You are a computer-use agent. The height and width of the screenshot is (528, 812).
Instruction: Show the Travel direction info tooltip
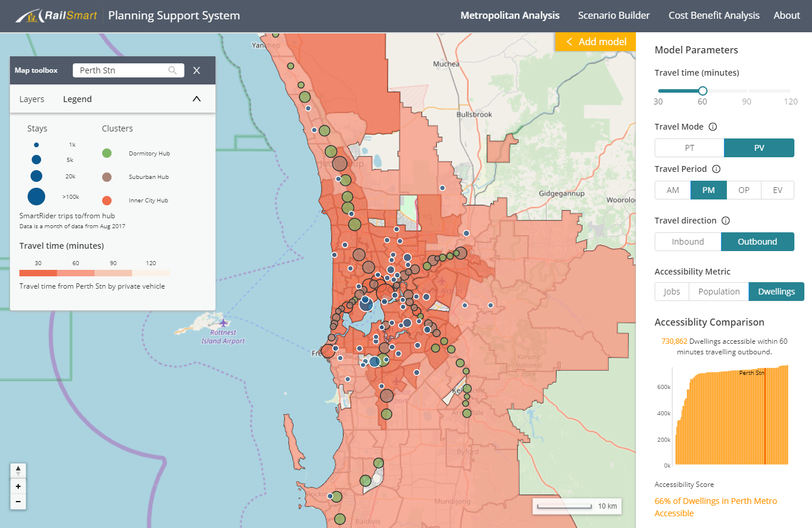(x=726, y=221)
